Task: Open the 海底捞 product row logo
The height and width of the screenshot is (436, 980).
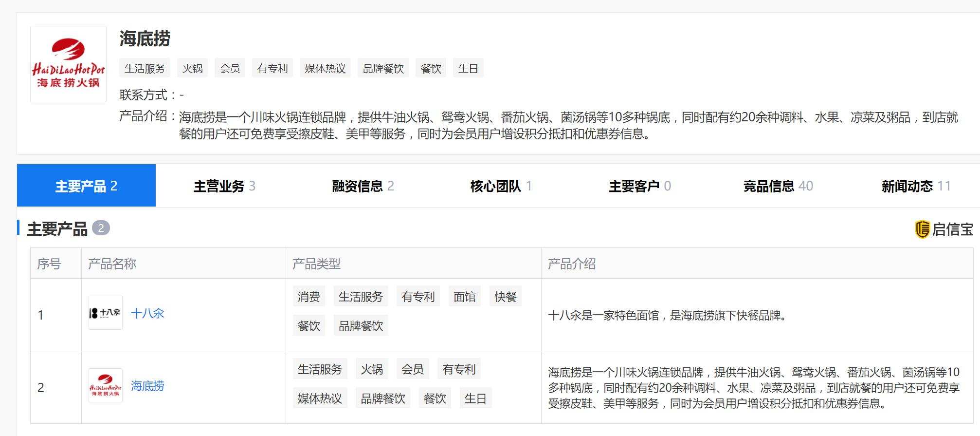Action: pos(106,385)
